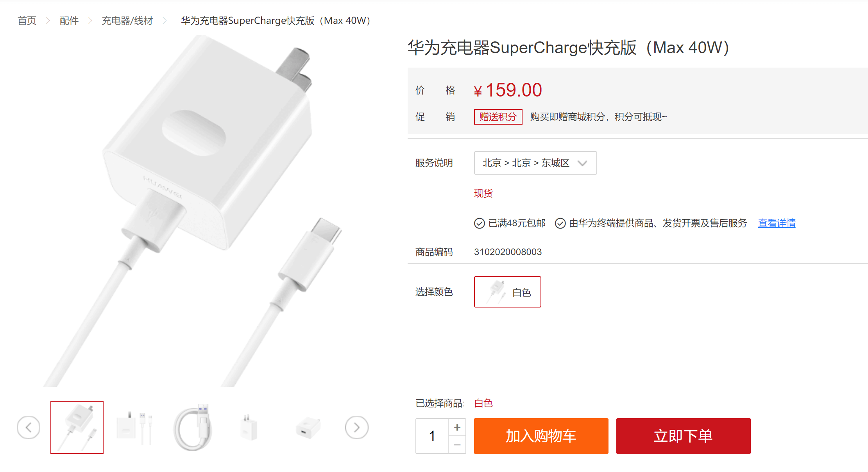Select the coiled cable thumbnail
The image size is (868, 472).
pos(192,427)
